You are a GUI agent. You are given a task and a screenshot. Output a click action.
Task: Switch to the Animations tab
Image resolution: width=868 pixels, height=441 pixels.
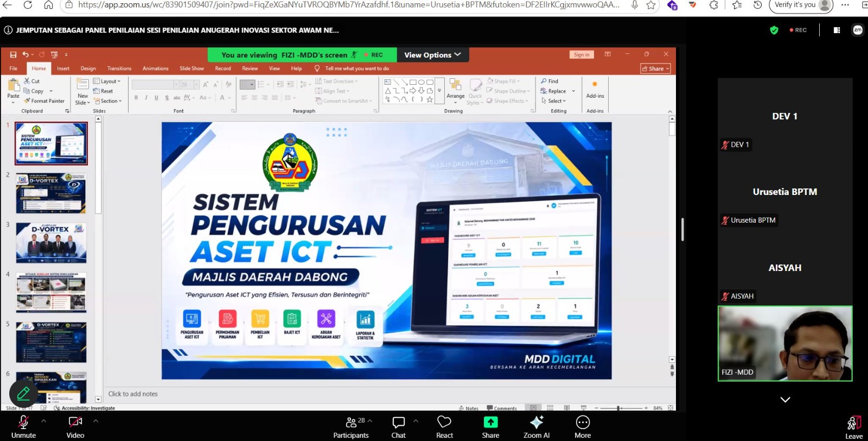coord(156,68)
